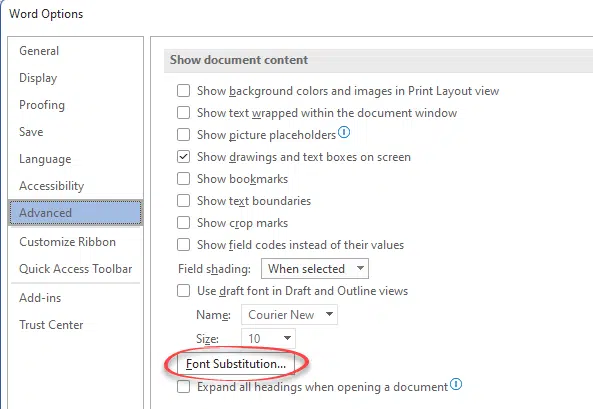Tick the Show bookmarks checkbox
Viewport: 593px width, 409px height.
point(183,179)
